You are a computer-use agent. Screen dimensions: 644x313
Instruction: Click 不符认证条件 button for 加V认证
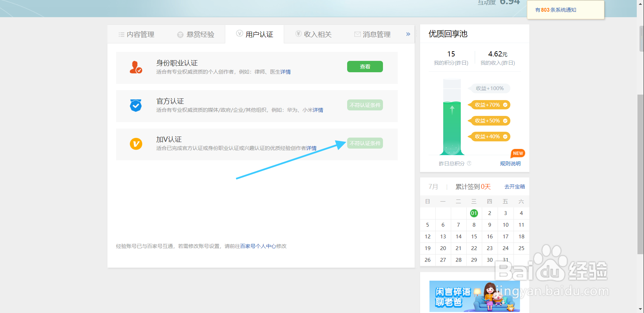point(365,143)
